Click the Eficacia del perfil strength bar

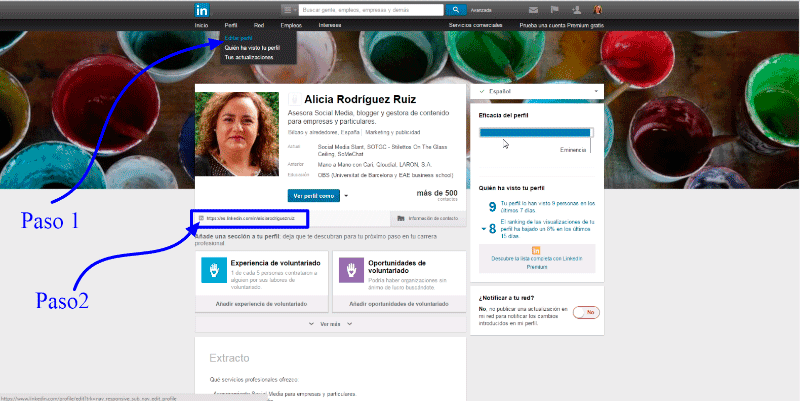pyautogui.click(x=536, y=131)
